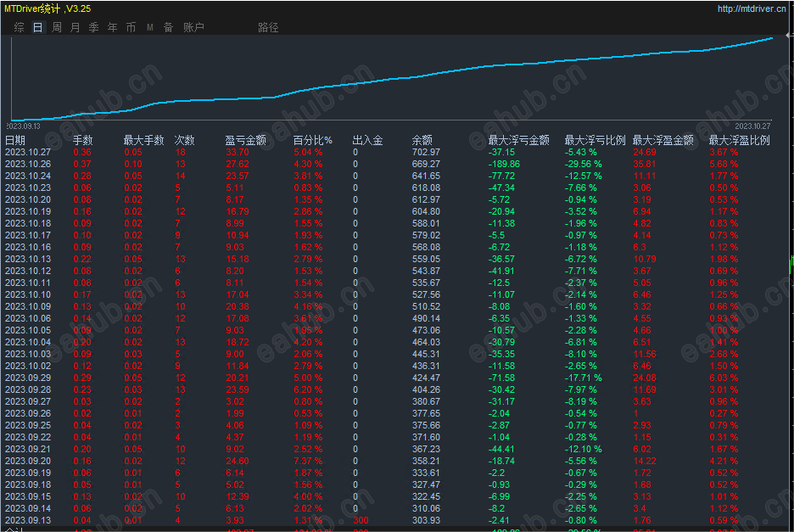Select the 账户 account tab

(x=193, y=27)
